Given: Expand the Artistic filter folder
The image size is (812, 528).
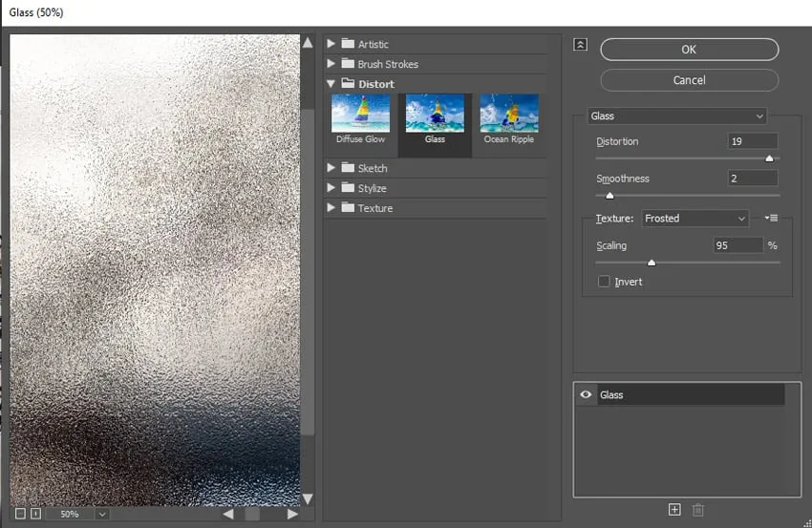Looking at the screenshot, I should [x=331, y=44].
